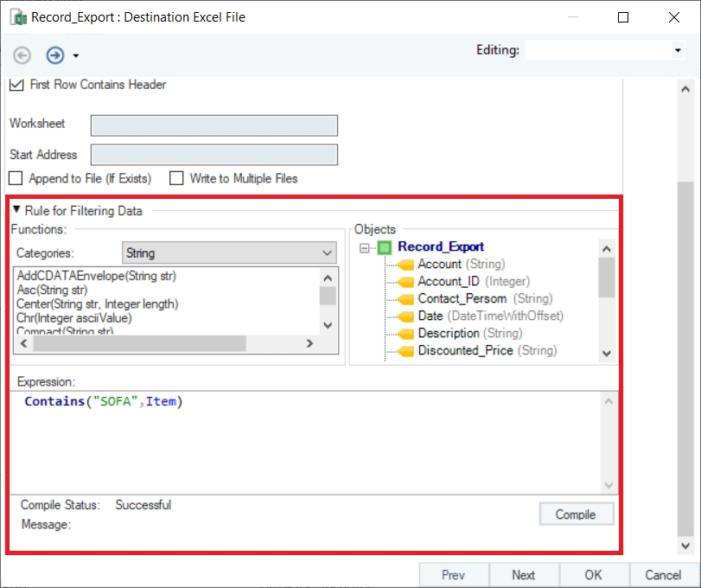This screenshot has height=588, width=701.
Task: Enable Write to Multiple Files checkbox
Action: (x=176, y=179)
